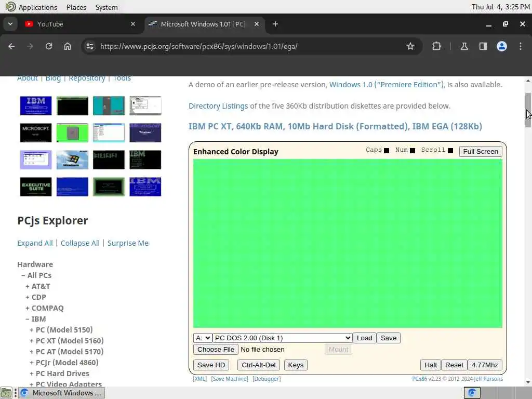The image size is (532, 399).
Task: Open the Executive Suite thumbnail
Action: coord(36,187)
